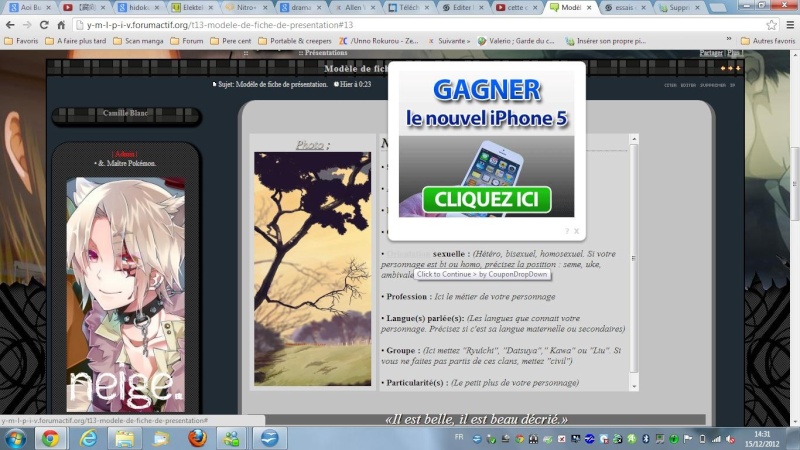800x450 pixels.
Task: Click the inner text box scrollbar up arrow
Action: coord(634,139)
